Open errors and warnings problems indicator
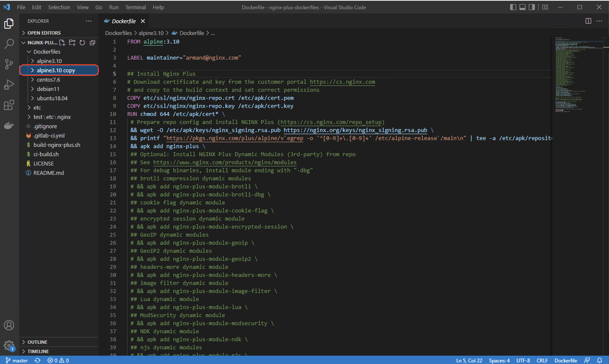This screenshot has height=364, width=609. tap(58, 360)
